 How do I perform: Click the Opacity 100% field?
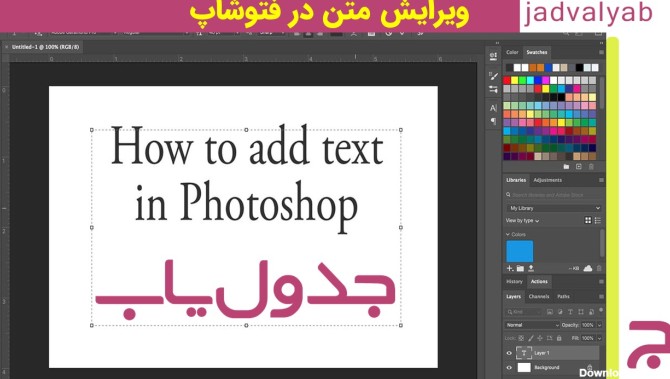pos(588,325)
